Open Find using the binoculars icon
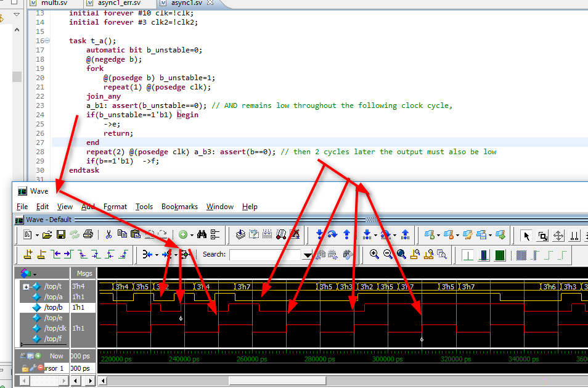 tap(202, 236)
